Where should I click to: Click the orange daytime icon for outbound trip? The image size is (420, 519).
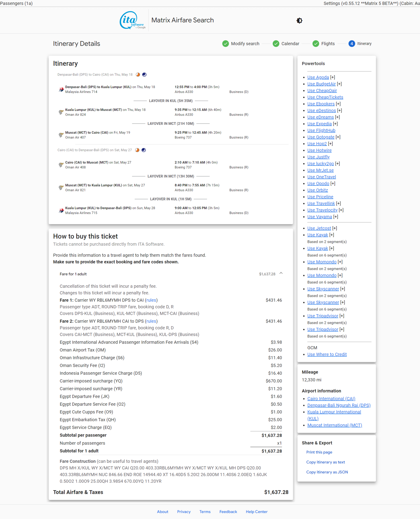pyautogui.click(x=138, y=75)
